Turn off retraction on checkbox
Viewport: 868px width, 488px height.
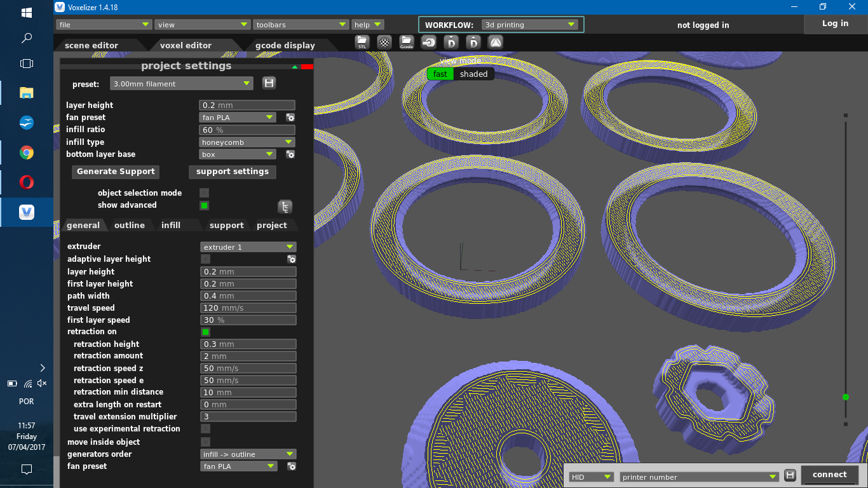click(205, 332)
